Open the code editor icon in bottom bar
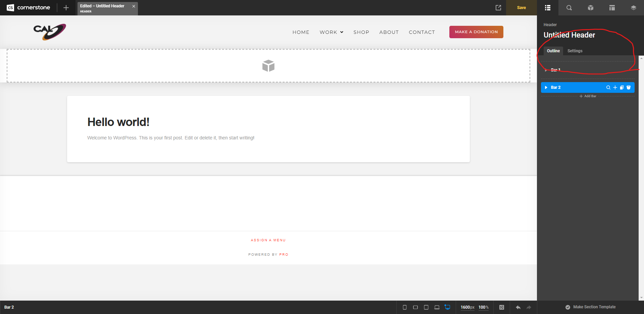Image resolution: width=644 pixels, height=314 pixels. 501,307
